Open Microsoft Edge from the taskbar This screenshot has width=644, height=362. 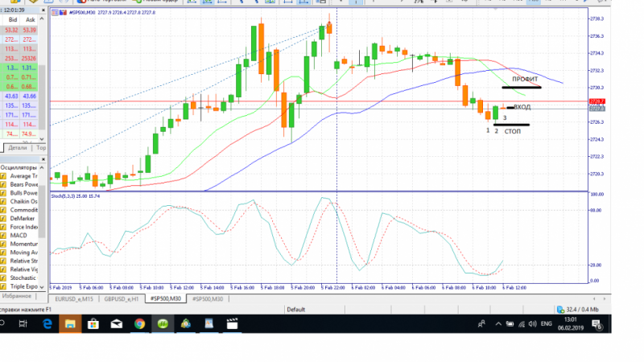click(x=47, y=324)
